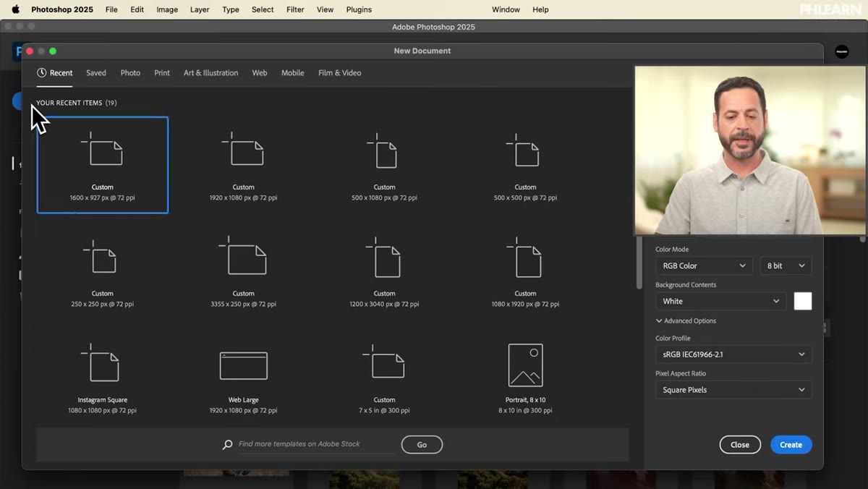
Task: Open the Color Mode dropdown
Action: coord(704,265)
